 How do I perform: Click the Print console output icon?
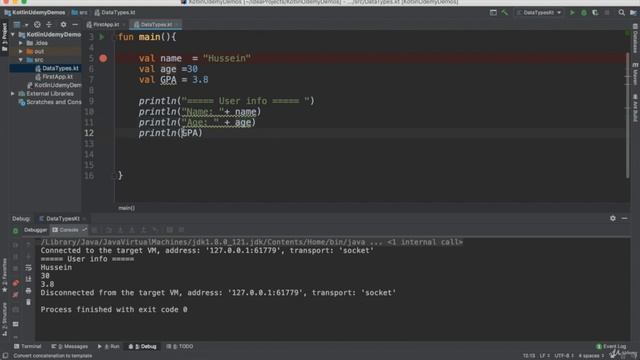[28, 291]
